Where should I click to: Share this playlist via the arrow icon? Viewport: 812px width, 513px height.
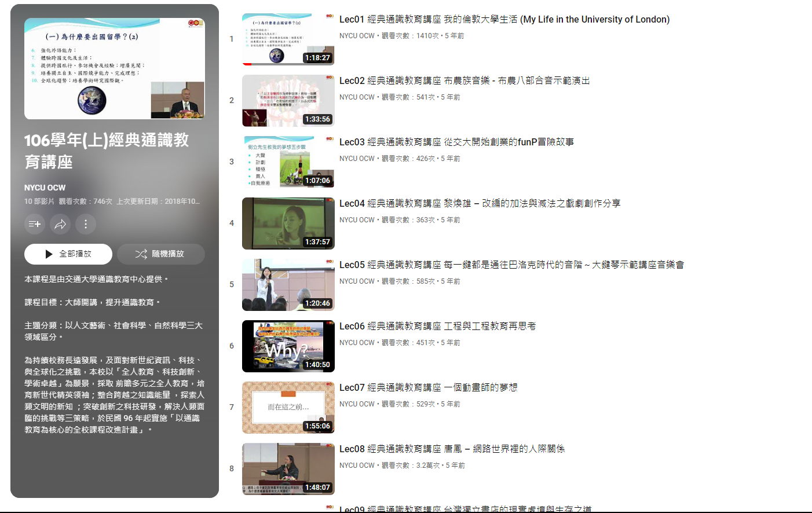[60, 224]
